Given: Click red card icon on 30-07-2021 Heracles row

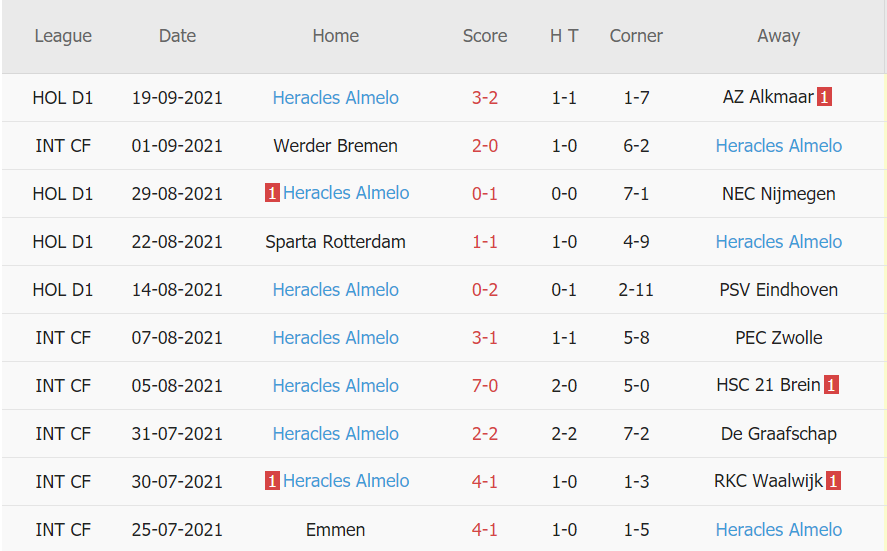Looking at the screenshot, I should point(272,481).
